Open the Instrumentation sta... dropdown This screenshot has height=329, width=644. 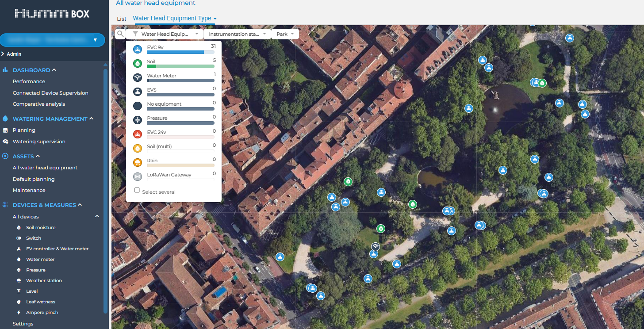[237, 34]
